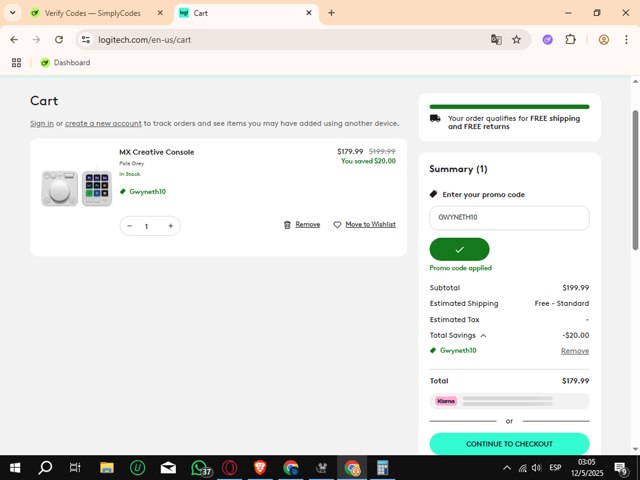Click the Klarna payment badge
This screenshot has width=640, height=480.
click(446, 401)
